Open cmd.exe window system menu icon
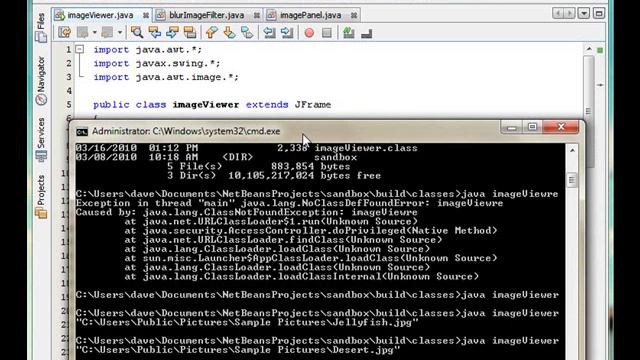The width and height of the screenshot is (640, 360). coord(82,131)
